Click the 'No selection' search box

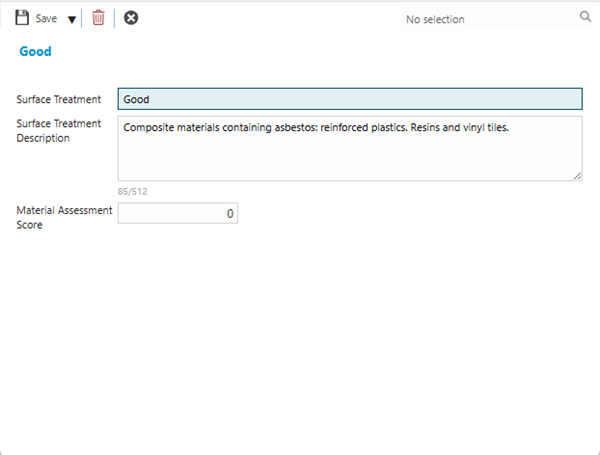click(435, 19)
